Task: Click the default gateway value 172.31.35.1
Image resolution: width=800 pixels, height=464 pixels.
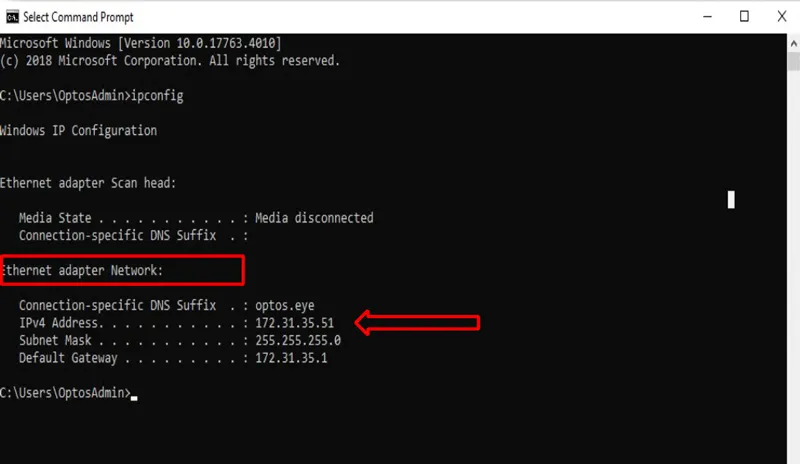Action: 290,358
